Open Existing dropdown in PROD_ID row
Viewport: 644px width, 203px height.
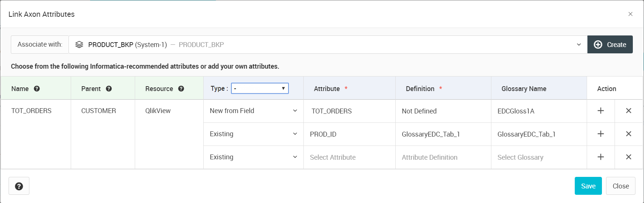pos(254,134)
